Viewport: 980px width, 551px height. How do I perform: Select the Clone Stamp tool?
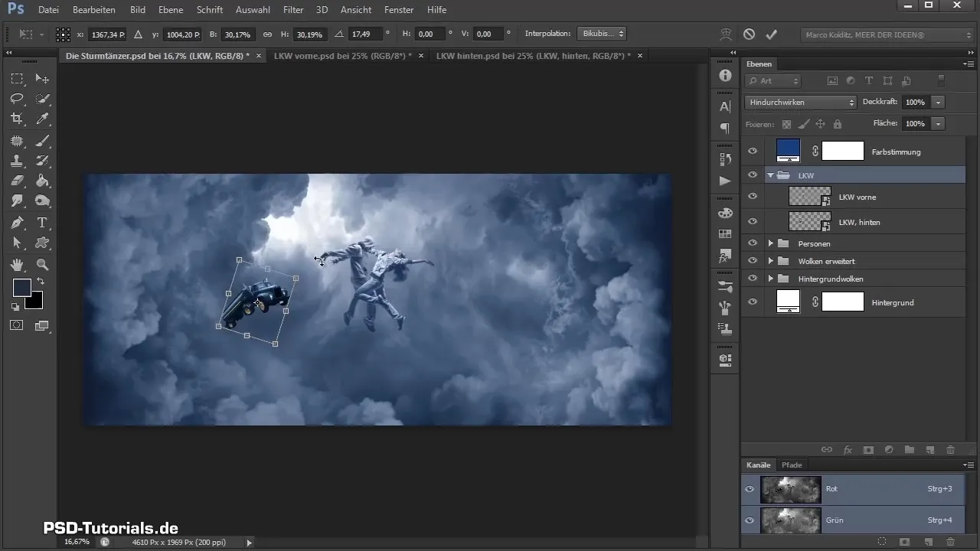pyautogui.click(x=17, y=161)
